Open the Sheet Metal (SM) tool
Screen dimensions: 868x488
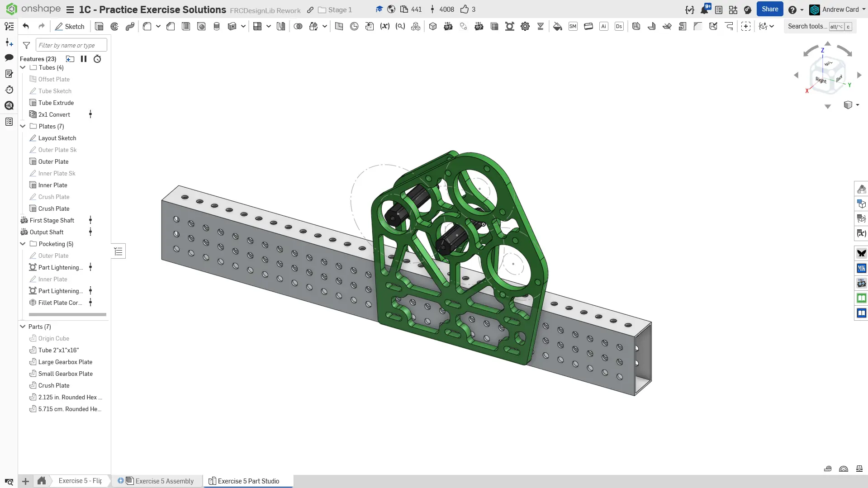pyautogui.click(x=573, y=26)
